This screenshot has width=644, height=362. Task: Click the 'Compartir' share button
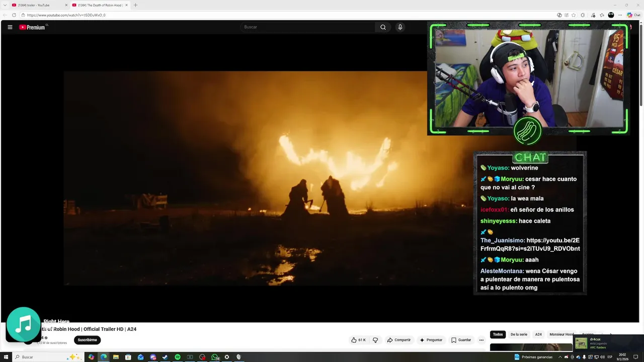pos(399,340)
